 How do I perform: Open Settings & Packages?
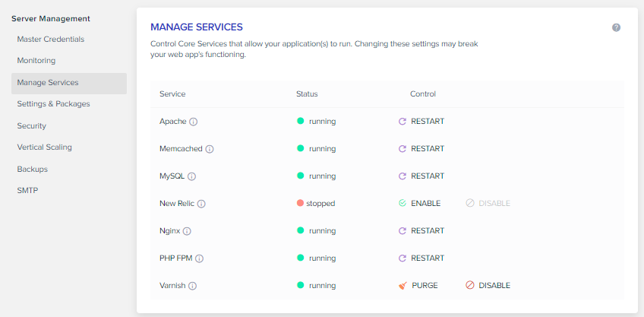[53, 104]
